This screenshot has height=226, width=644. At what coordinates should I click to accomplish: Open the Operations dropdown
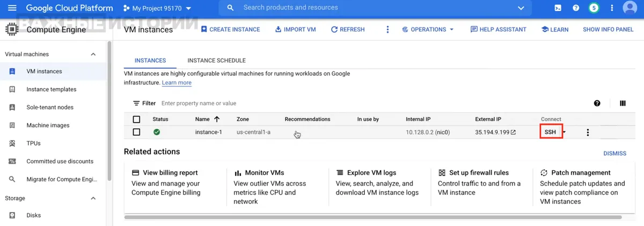coord(428,30)
